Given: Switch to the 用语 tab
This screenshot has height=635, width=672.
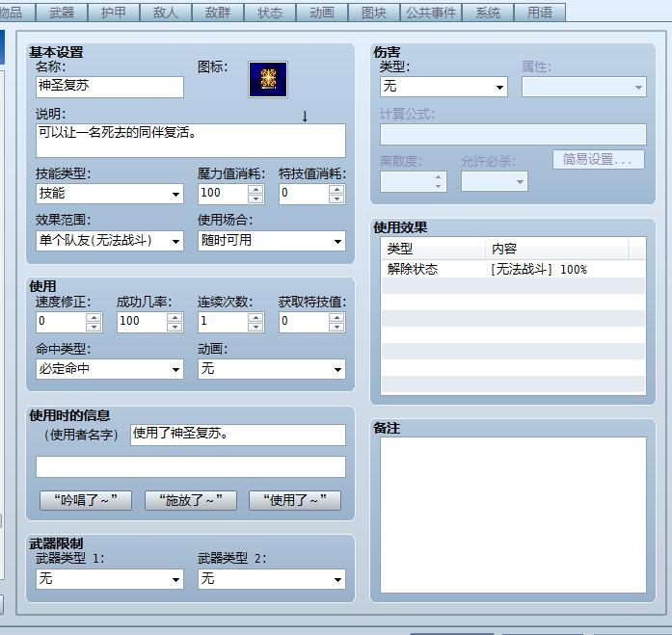Looking at the screenshot, I should pos(540,13).
